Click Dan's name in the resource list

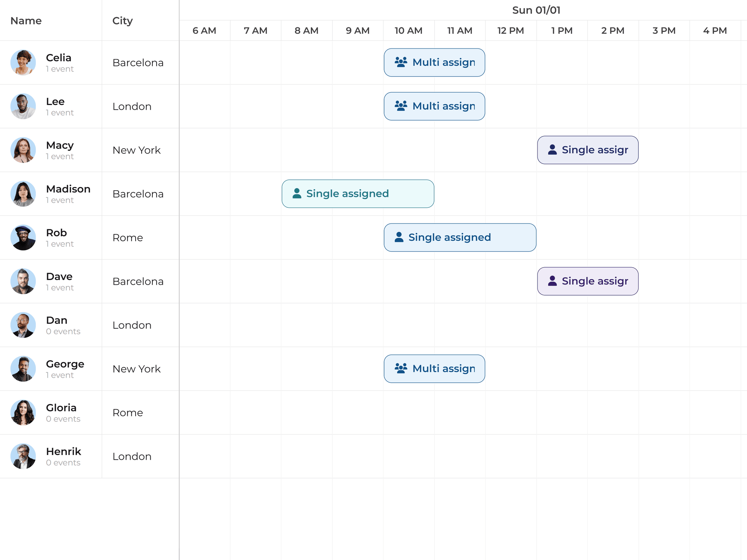[57, 320]
